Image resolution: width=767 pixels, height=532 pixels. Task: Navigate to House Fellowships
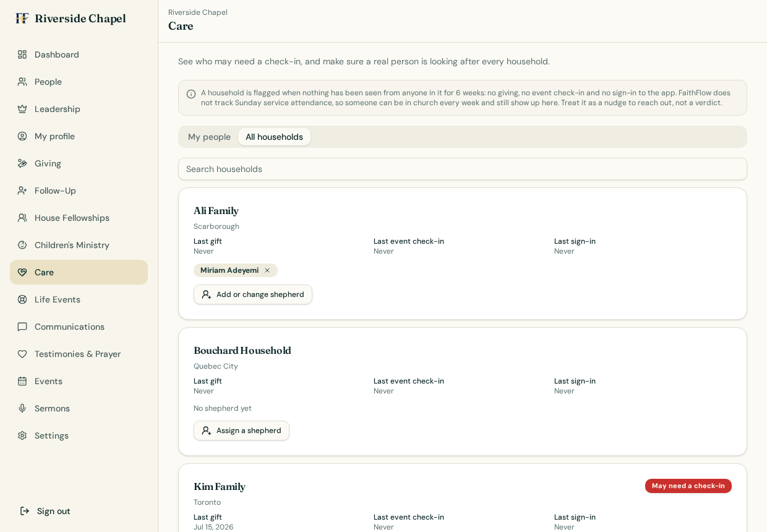[x=79, y=218]
